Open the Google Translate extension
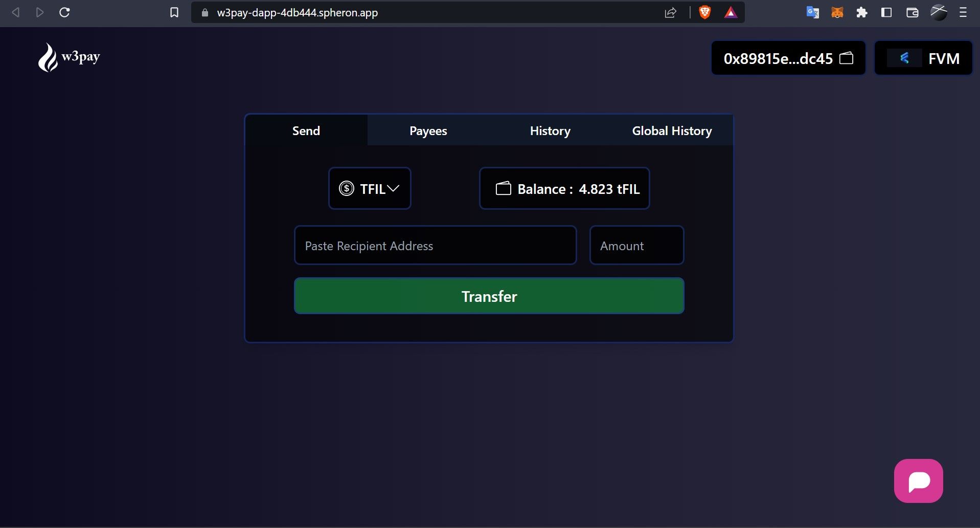 tap(813, 12)
